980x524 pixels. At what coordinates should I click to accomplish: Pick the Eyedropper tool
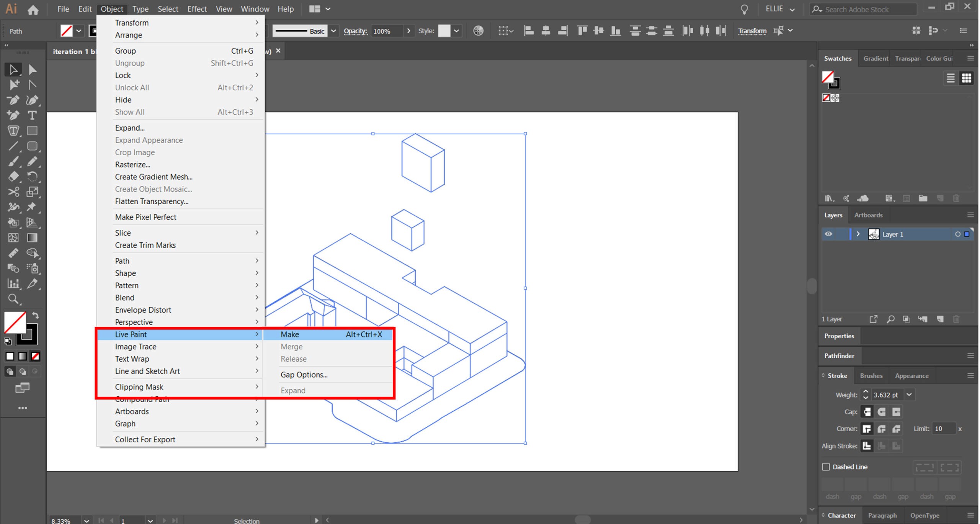pyautogui.click(x=32, y=283)
